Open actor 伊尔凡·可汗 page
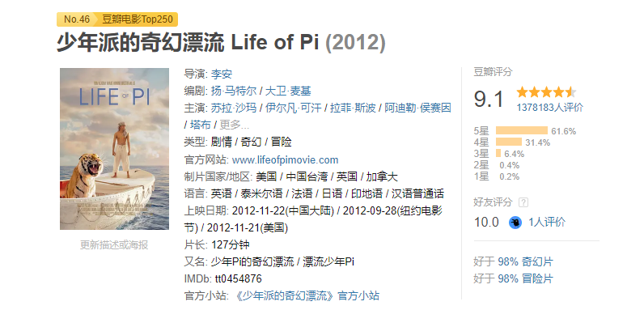The image size is (644, 327). pyautogui.click(x=293, y=108)
